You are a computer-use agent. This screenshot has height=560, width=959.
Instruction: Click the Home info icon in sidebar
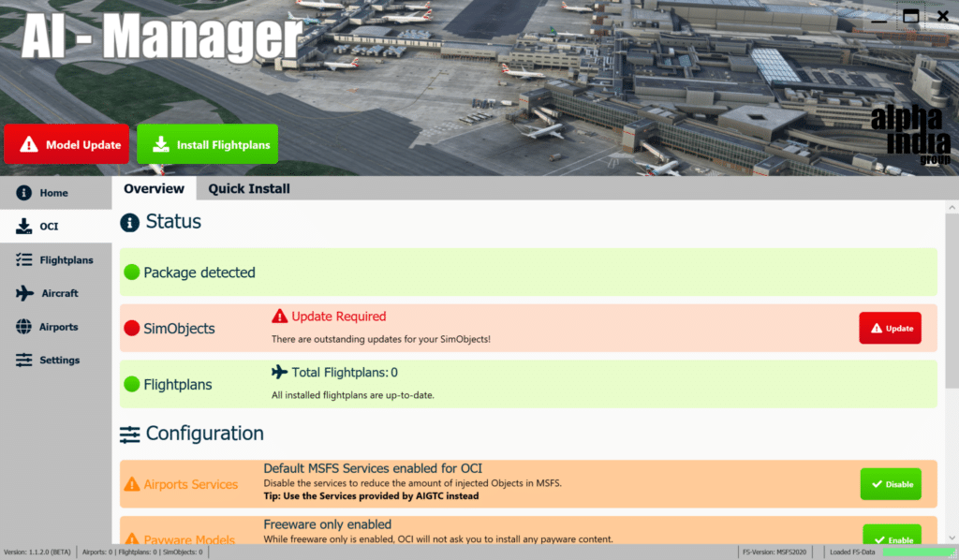(24, 193)
